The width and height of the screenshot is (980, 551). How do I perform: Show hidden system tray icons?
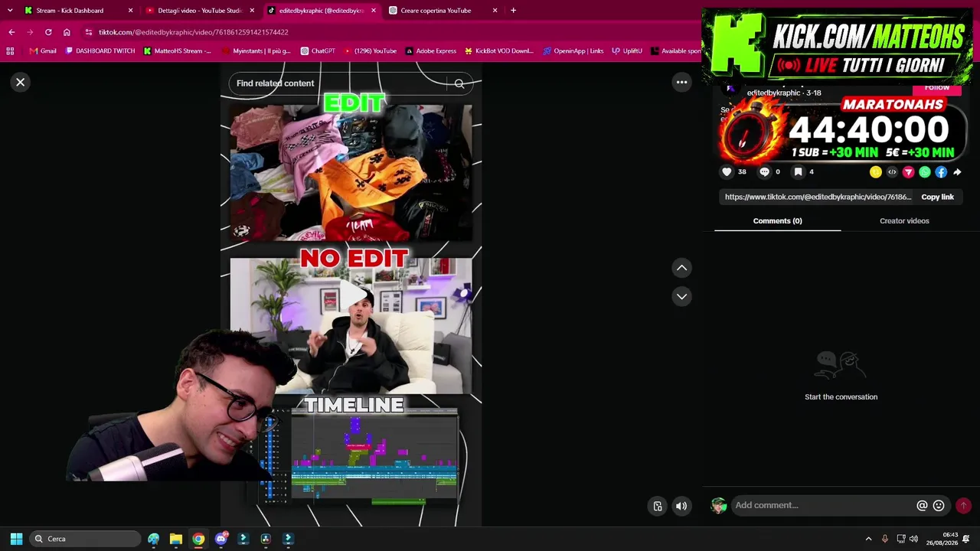click(x=868, y=539)
